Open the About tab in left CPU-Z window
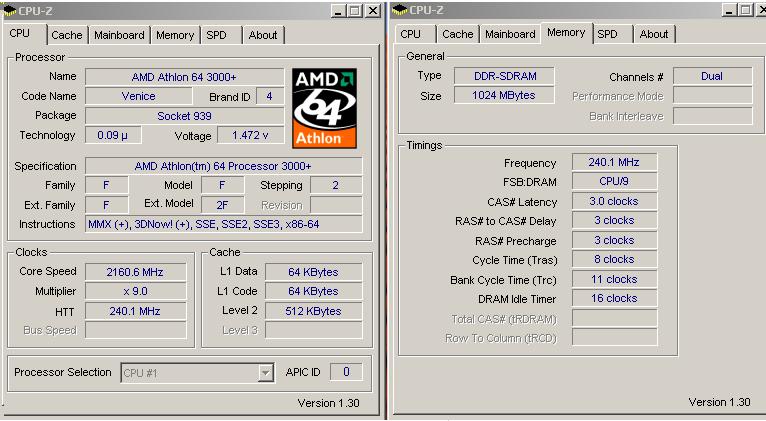Viewport: 766px width, 421px height. click(x=263, y=35)
